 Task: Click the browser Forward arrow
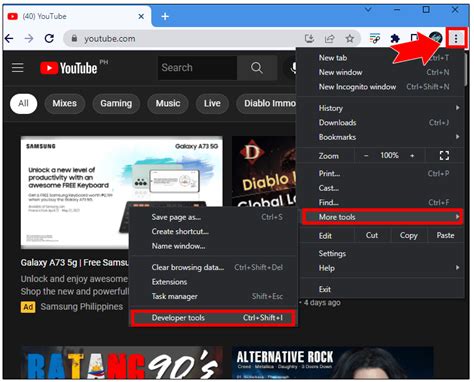(x=29, y=39)
